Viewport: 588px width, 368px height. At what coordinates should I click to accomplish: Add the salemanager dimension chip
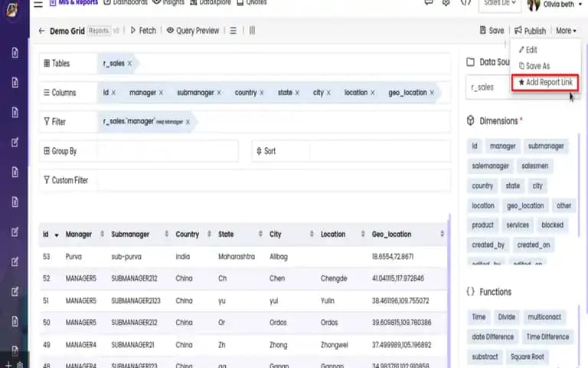(490, 166)
